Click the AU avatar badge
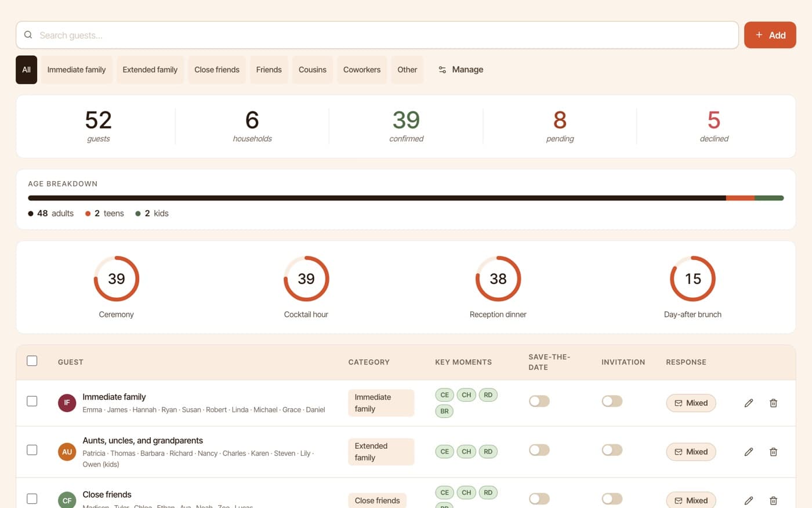The width and height of the screenshot is (812, 508). (67, 452)
